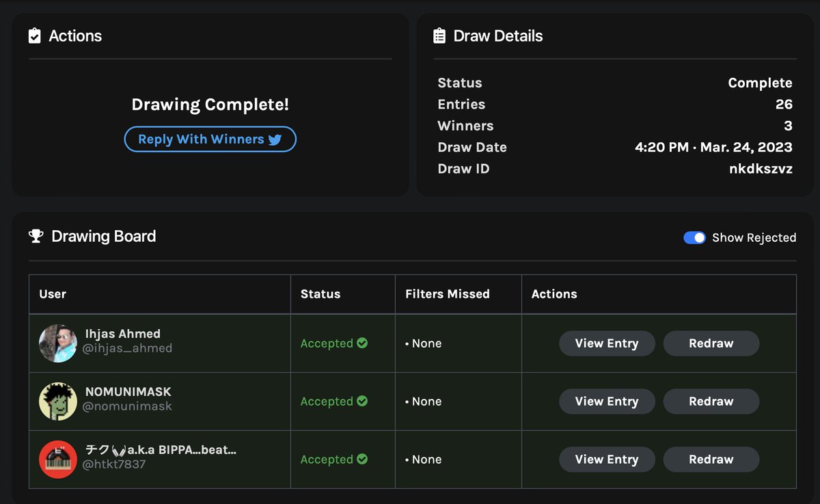
Task: View Entry for Ihjas Ahmed
Action: [x=607, y=344]
